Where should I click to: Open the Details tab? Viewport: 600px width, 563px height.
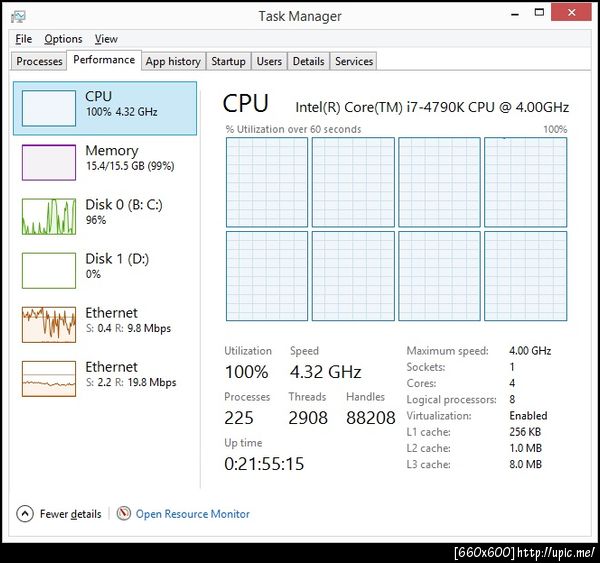[x=308, y=61]
